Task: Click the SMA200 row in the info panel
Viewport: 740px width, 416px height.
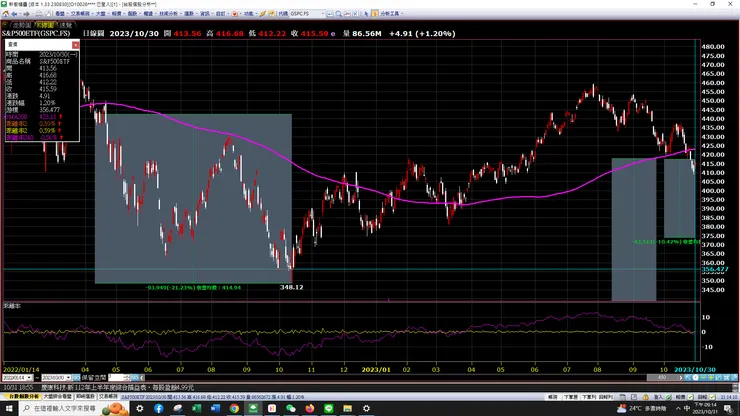Action: pyautogui.click(x=34, y=117)
